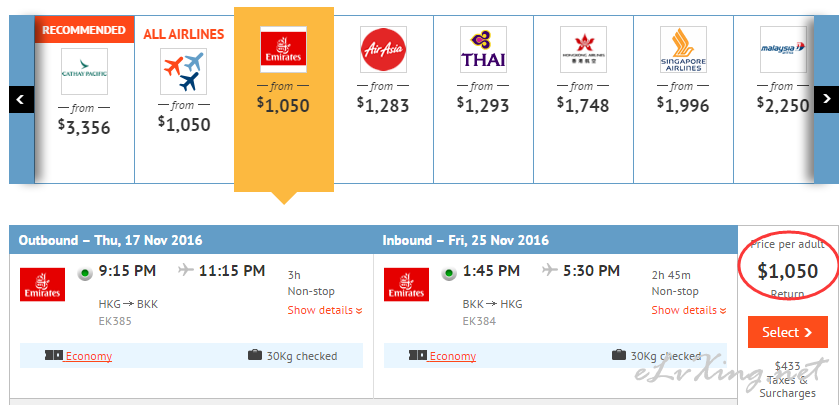Screen dimensions: 839x405
Task: Pick the Singapore Airlines logo
Action: coord(683,49)
